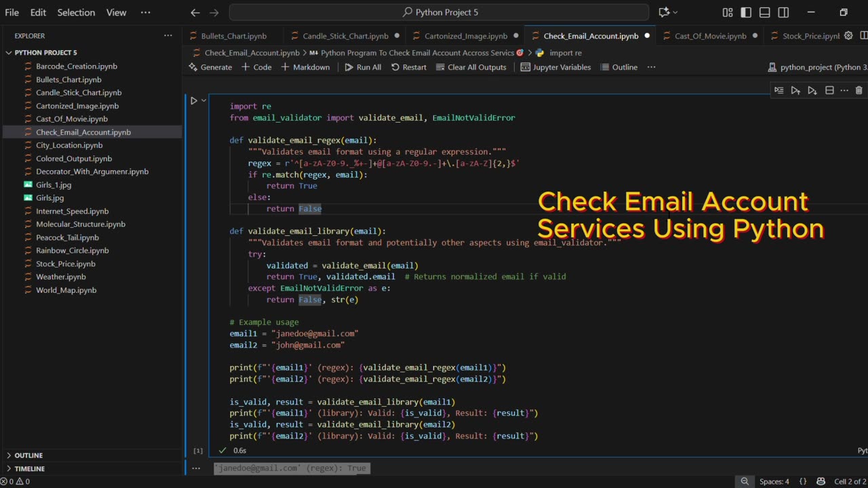Toggle secondary side bar visibility
This screenshot has height=488, width=868.
[783, 12]
